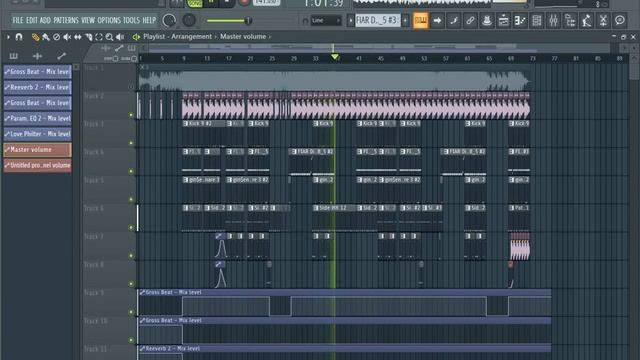Open the piano roll view icon

click(x=520, y=20)
